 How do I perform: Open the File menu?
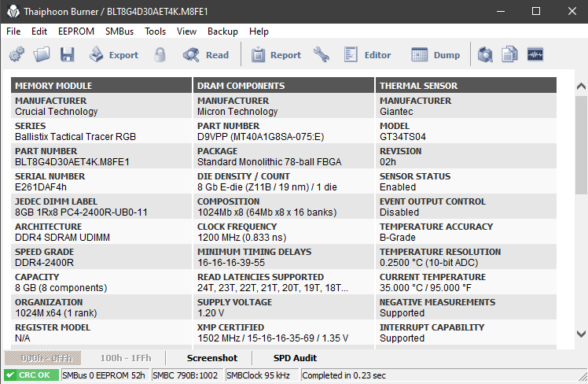click(x=13, y=31)
